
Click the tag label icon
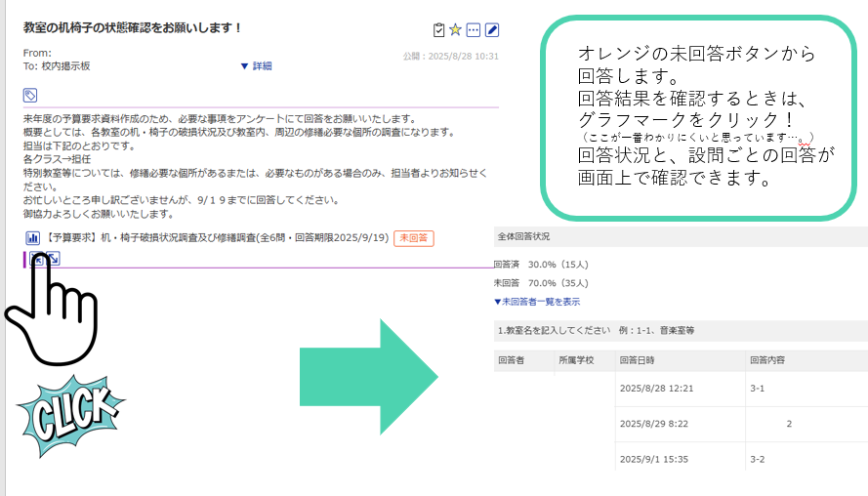[x=31, y=95]
